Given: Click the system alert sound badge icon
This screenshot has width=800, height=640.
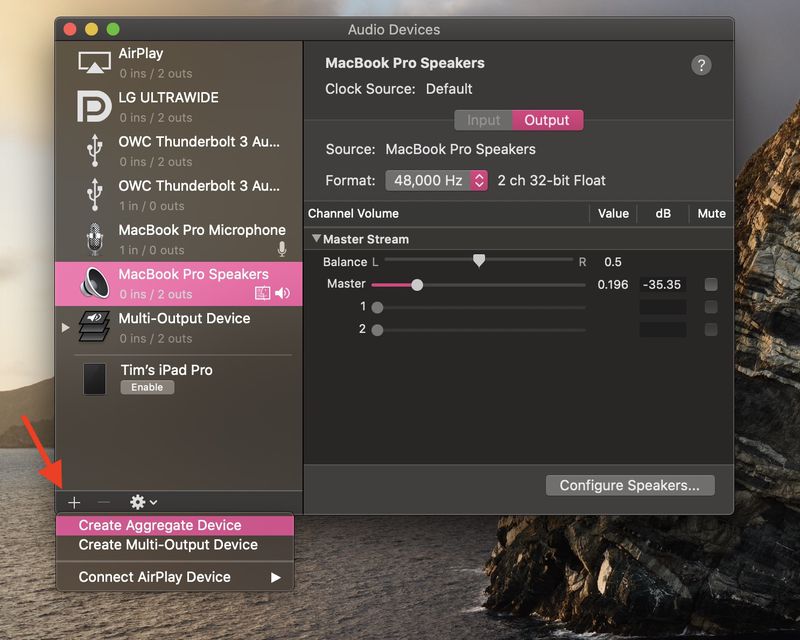Looking at the screenshot, I should (262, 293).
